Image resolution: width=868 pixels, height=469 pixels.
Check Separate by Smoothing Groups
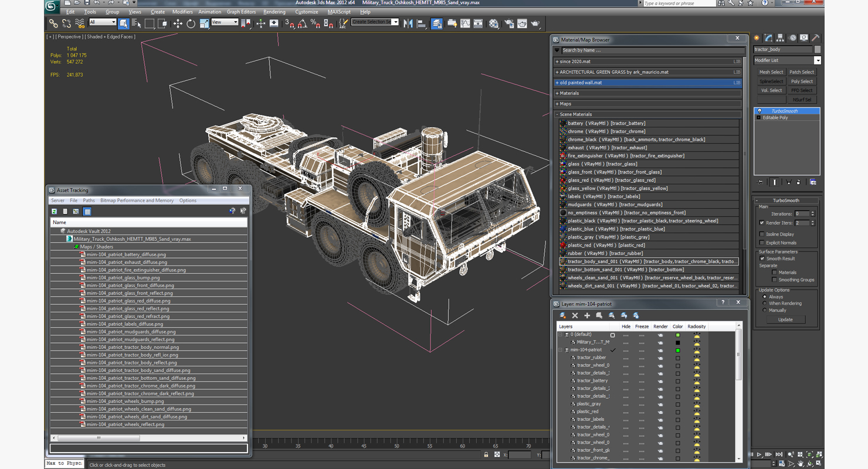(774, 280)
